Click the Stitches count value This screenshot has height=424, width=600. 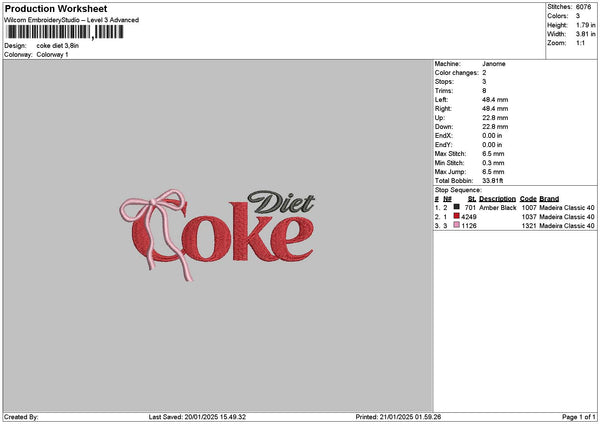click(x=583, y=7)
